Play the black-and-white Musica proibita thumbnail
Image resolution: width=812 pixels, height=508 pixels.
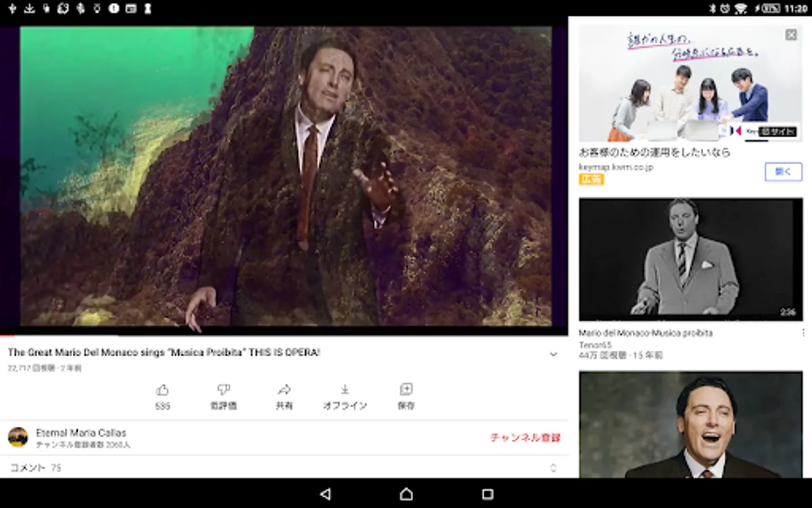tap(691, 259)
